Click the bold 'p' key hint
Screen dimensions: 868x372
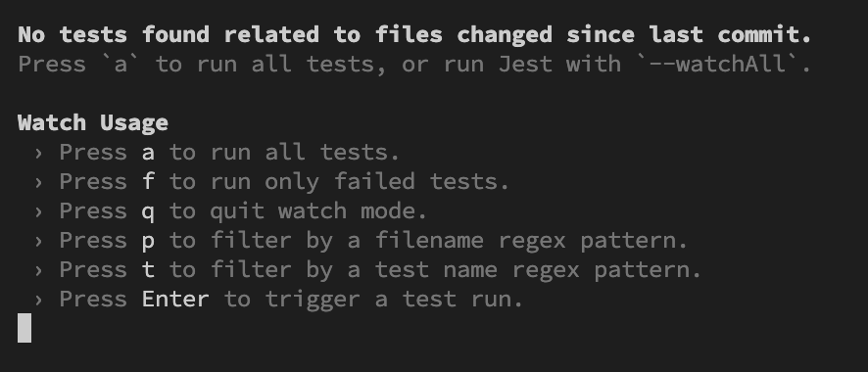[x=148, y=242]
